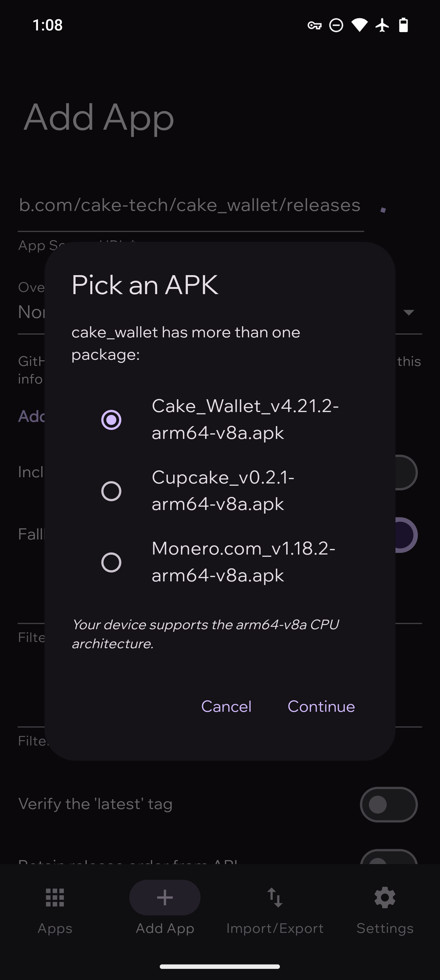This screenshot has height=980, width=440.
Task: Toggle the Verify the 'latest' tag switch
Action: pyautogui.click(x=388, y=804)
